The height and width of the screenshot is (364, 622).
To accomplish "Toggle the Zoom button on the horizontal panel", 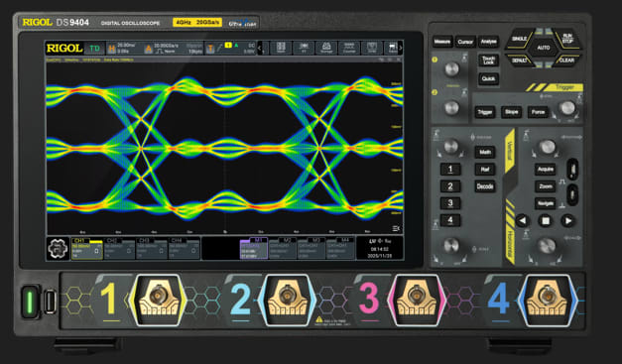I will 545,186.
